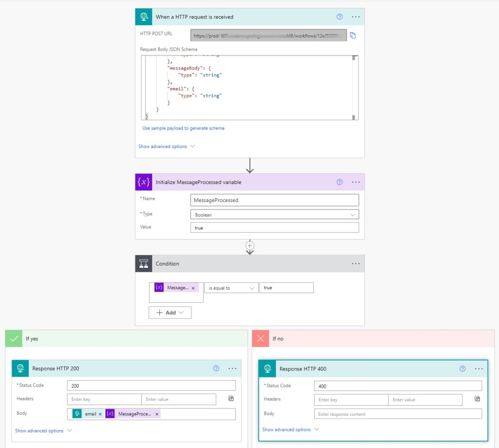Copy the HTTP POST URL

click(353, 35)
